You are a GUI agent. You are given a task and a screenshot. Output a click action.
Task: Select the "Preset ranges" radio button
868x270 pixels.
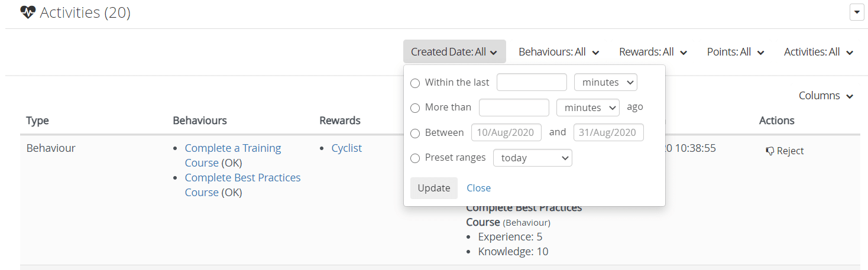[415, 158]
